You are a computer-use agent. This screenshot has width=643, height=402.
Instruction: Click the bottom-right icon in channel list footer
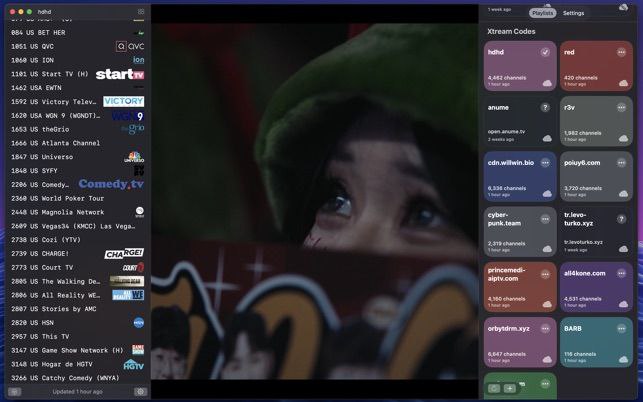click(x=140, y=392)
